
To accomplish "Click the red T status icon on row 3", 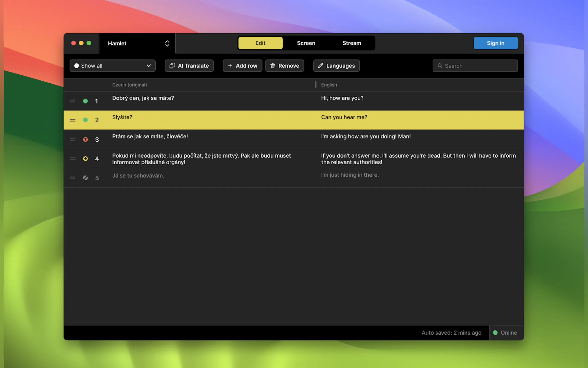I will pyautogui.click(x=85, y=140).
